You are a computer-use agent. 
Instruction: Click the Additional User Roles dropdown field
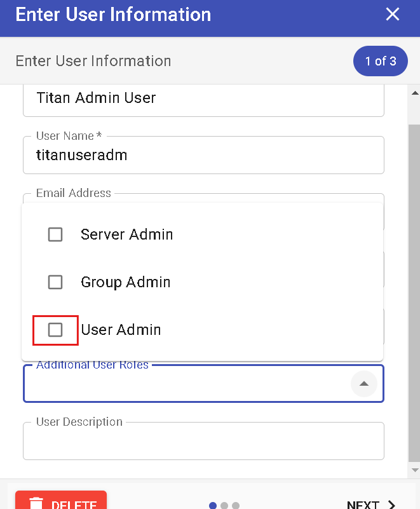coord(184,384)
